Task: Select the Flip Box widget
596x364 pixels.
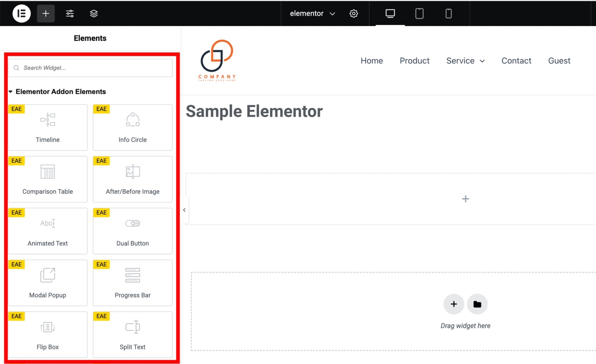Action: (x=48, y=335)
